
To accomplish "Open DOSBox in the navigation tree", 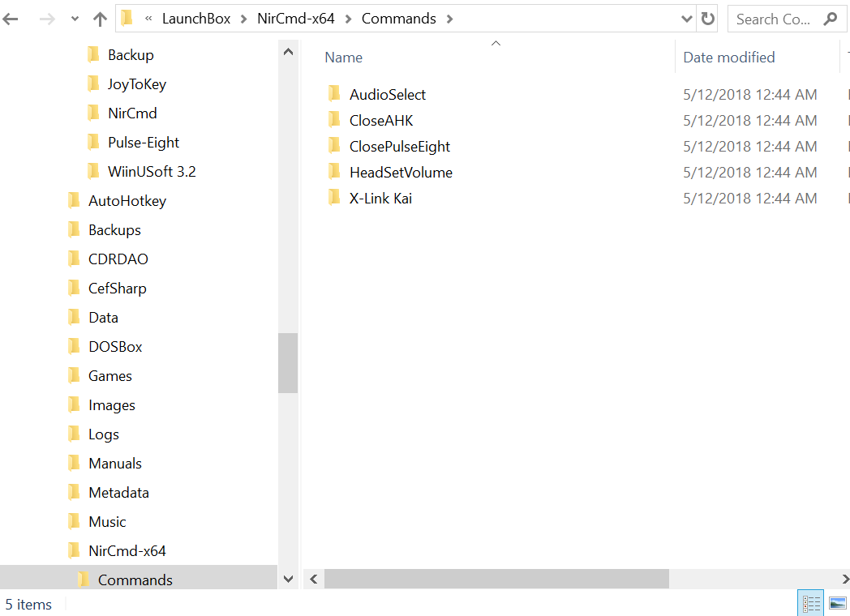I will click(115, 347).
